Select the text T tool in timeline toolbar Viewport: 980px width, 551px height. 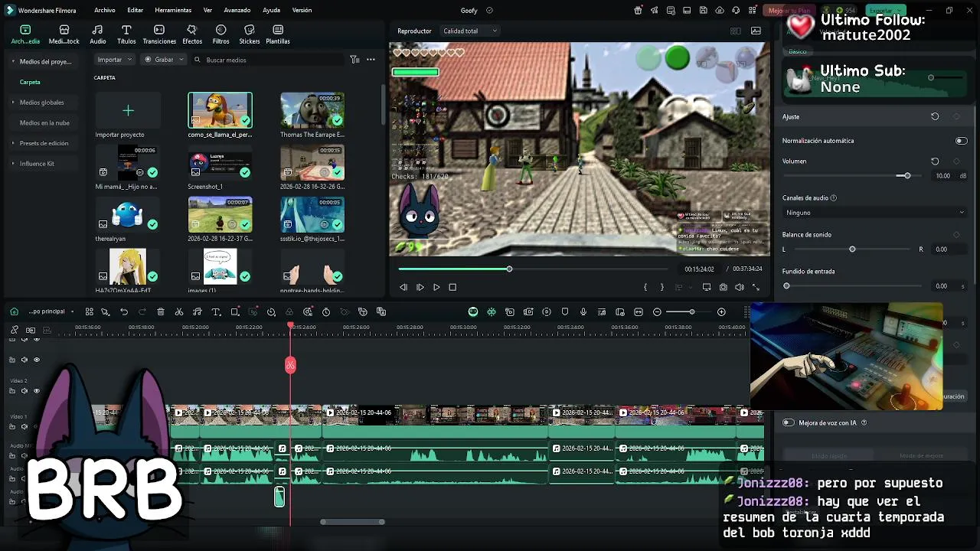[x=216, y=312]
